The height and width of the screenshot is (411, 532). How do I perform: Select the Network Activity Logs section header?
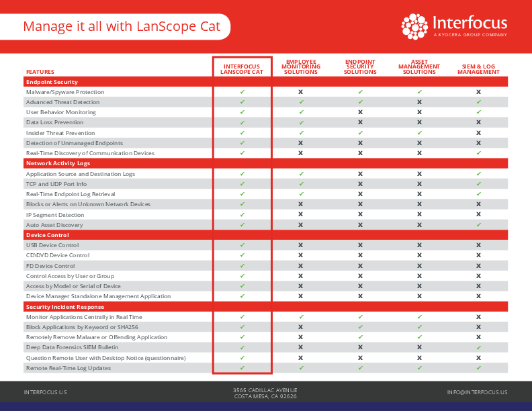[265, 163]
